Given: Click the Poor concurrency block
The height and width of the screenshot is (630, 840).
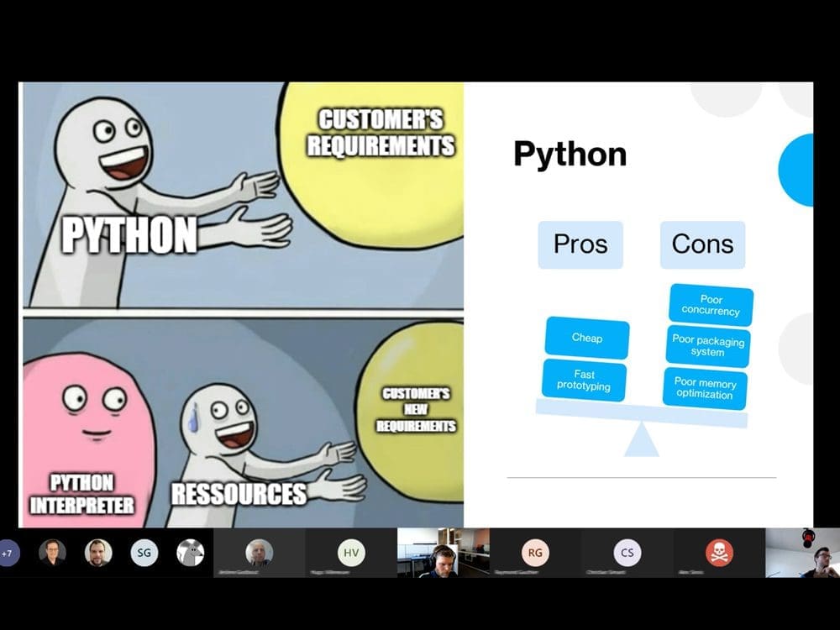Looking at the screenshot, I should click(711, 305).
